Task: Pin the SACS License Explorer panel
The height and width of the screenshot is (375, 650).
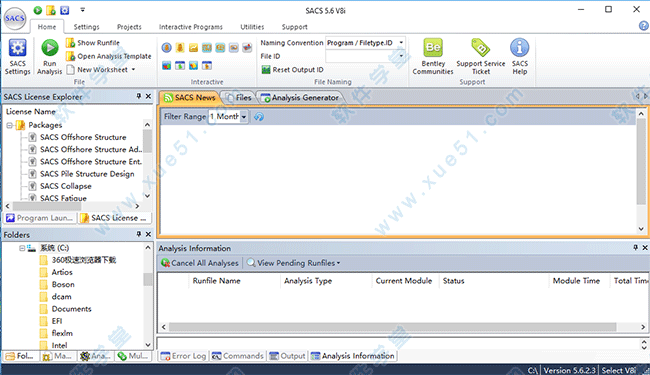Action: click(139, 96)
